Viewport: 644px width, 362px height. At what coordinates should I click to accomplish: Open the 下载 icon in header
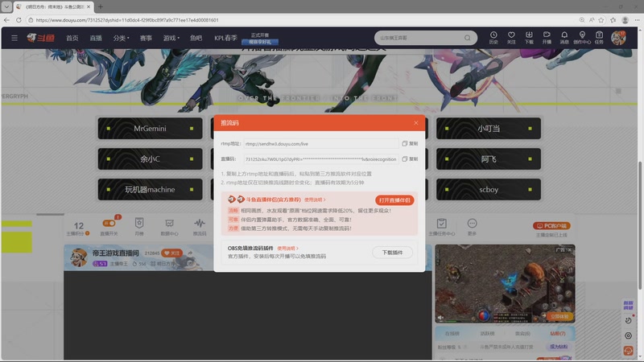529,37
